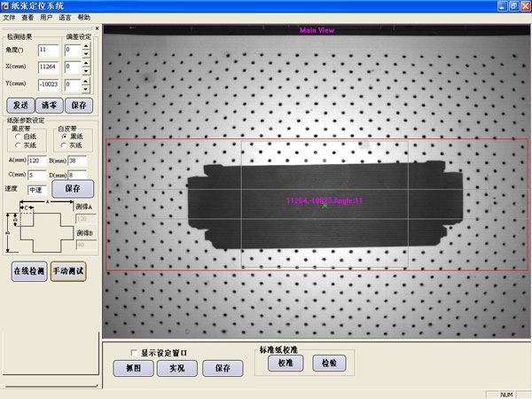Open the 文件 menu
Viewport: 532px width, 399px height.
tap(9, 18)
